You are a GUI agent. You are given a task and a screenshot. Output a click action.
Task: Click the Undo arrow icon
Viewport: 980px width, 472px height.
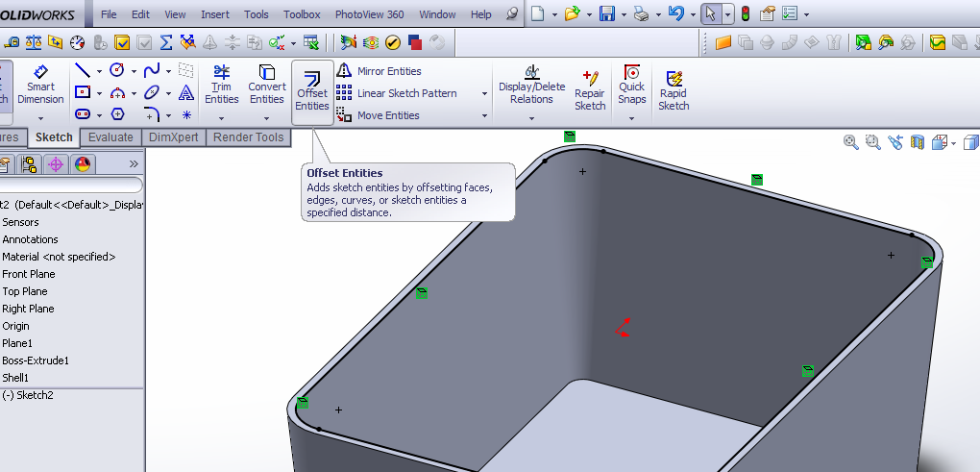(x=675, y=13)
